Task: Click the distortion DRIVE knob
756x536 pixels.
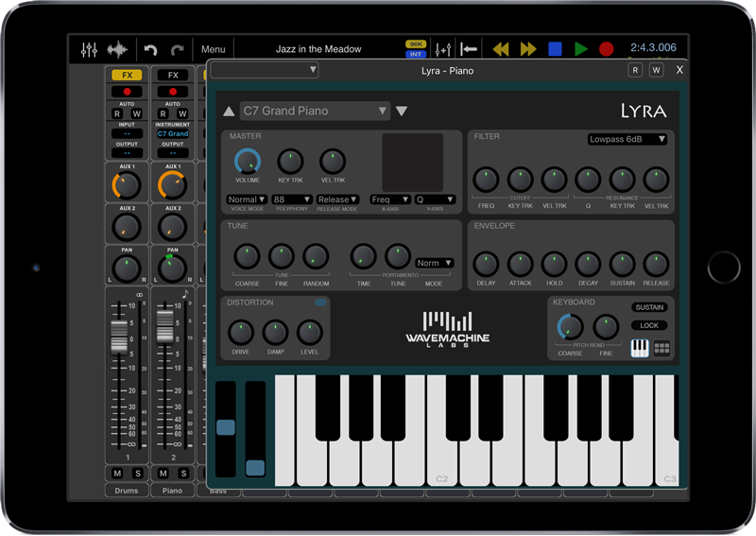Action: (x=241, y=333)
